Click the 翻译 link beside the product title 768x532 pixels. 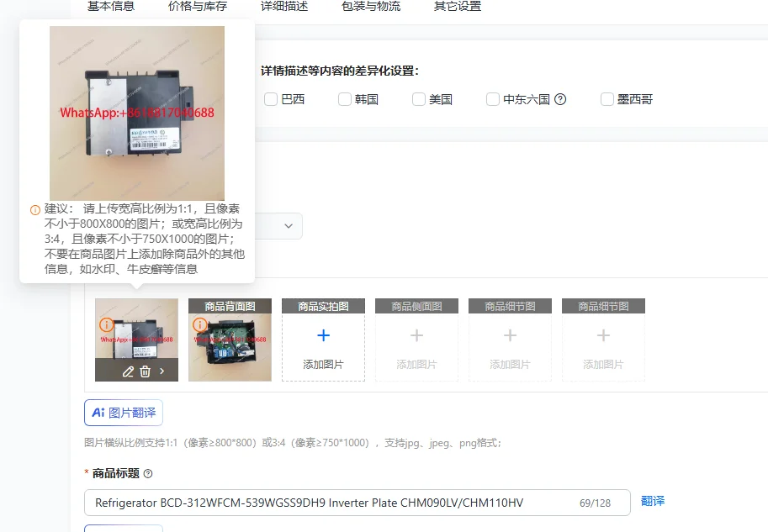point(653,502)
